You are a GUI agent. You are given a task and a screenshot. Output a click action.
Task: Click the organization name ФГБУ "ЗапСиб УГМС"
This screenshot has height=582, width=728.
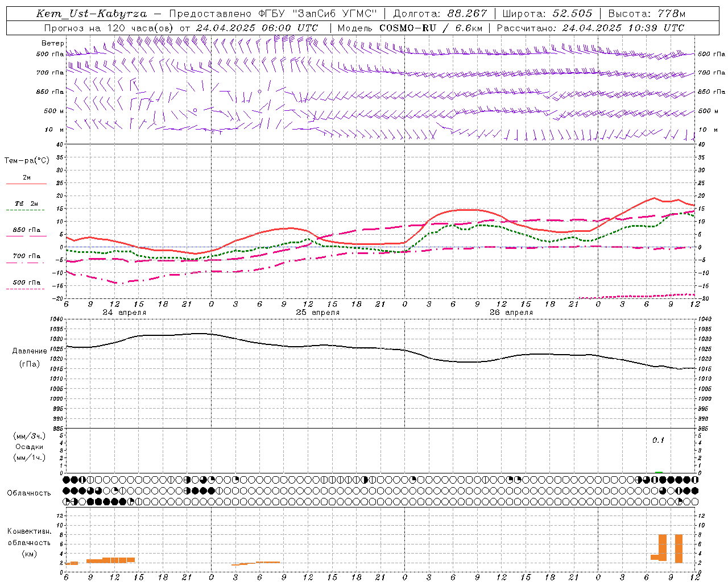pyautogui.click(x=318, y=14)
